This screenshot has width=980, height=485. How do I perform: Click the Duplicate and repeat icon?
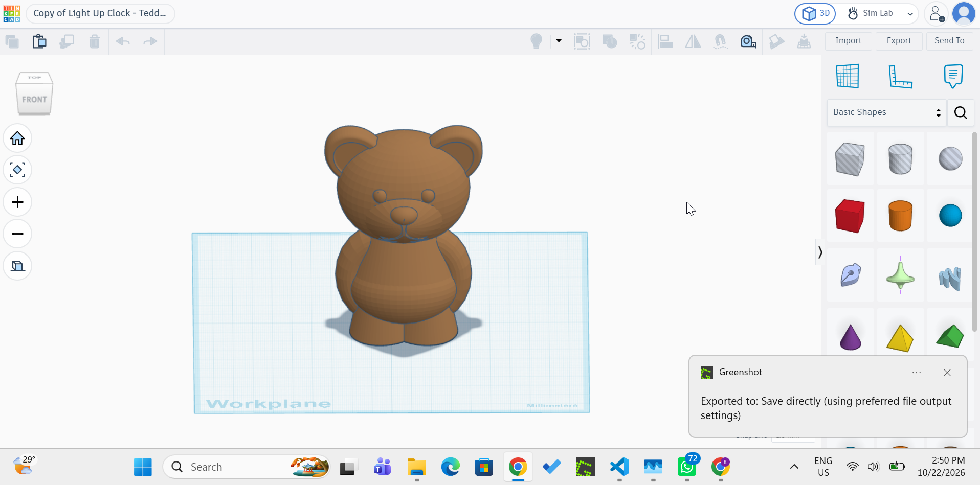[67, 41]
